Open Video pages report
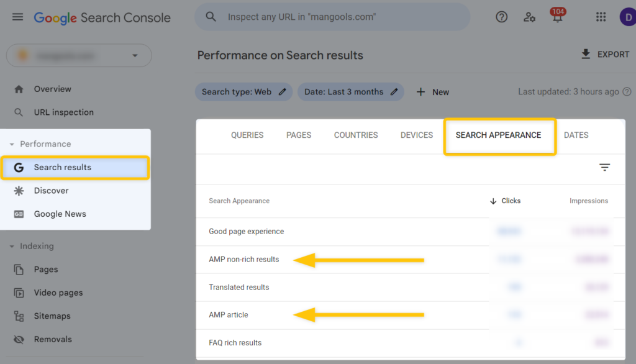This screenshot has height=364, width=636. pos(58,293)
